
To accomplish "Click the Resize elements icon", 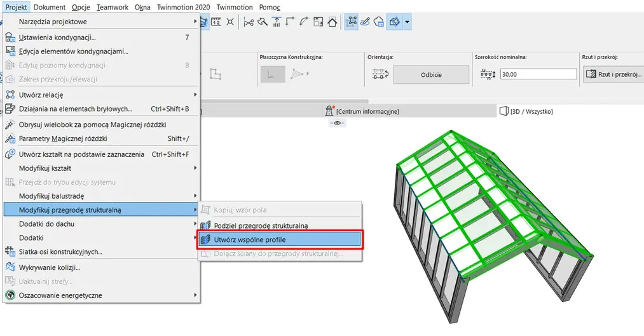I will pos(319,22).
